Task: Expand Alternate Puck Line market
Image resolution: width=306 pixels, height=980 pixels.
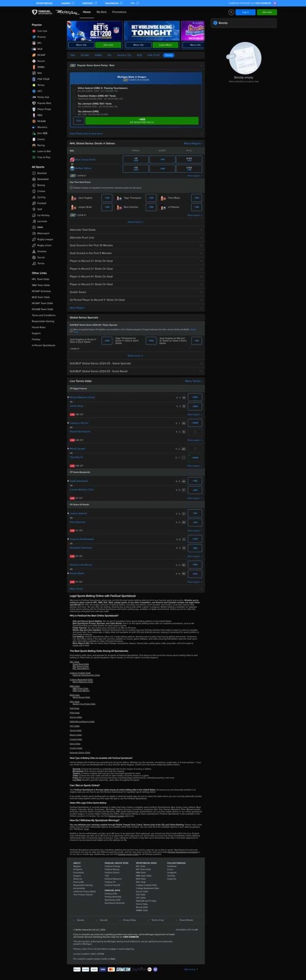Action: point(136,237)
